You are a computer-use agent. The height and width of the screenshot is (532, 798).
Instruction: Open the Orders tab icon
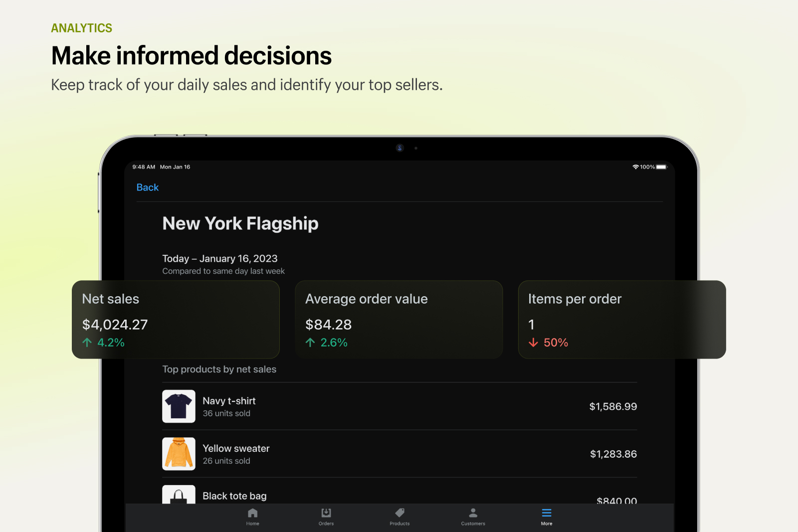click(x=326, y=513)
